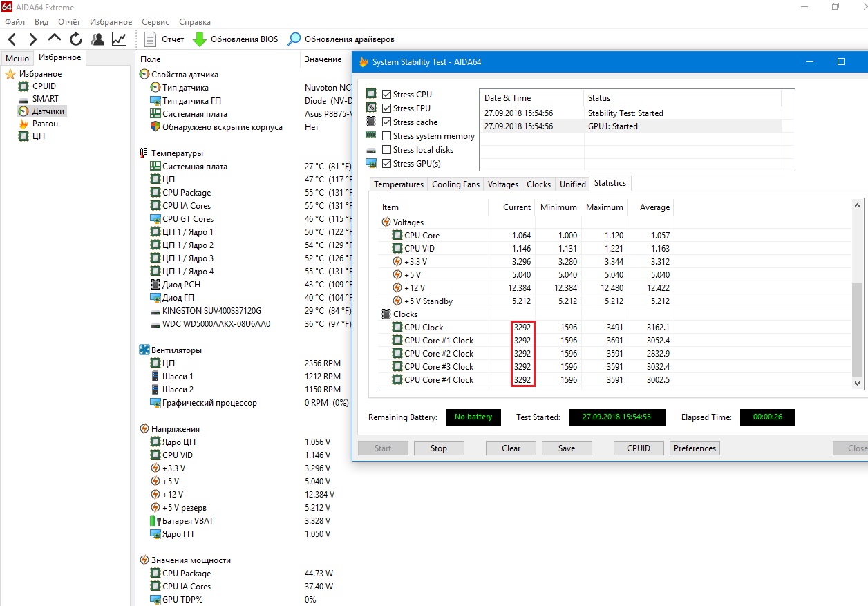
Task: Uncheck the Stress cache checkbox
Action: pyautogui.click(x=386, y=122)
